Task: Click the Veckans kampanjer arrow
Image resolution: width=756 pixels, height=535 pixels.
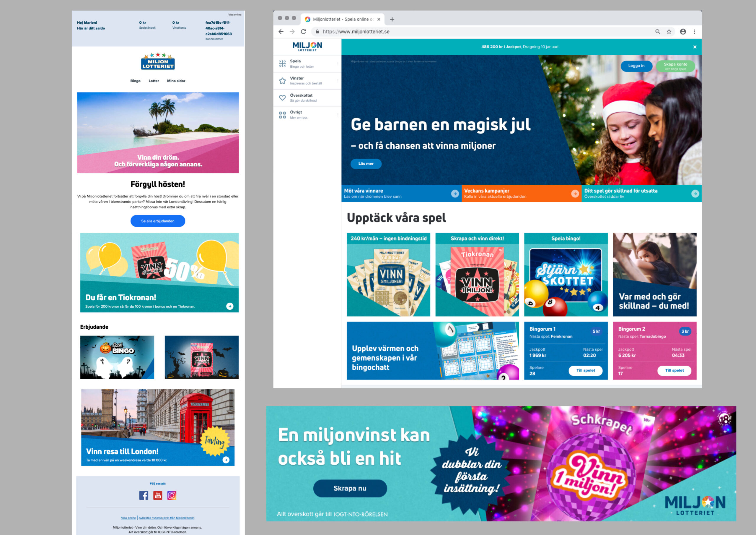Action: (575, 194)
